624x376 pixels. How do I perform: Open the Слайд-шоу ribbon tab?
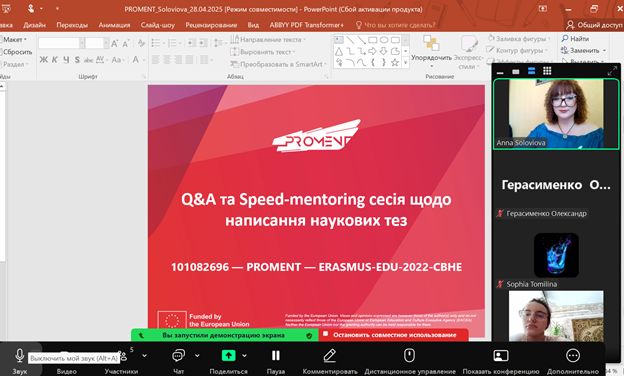pyautogui.click(x=158, y=25)
